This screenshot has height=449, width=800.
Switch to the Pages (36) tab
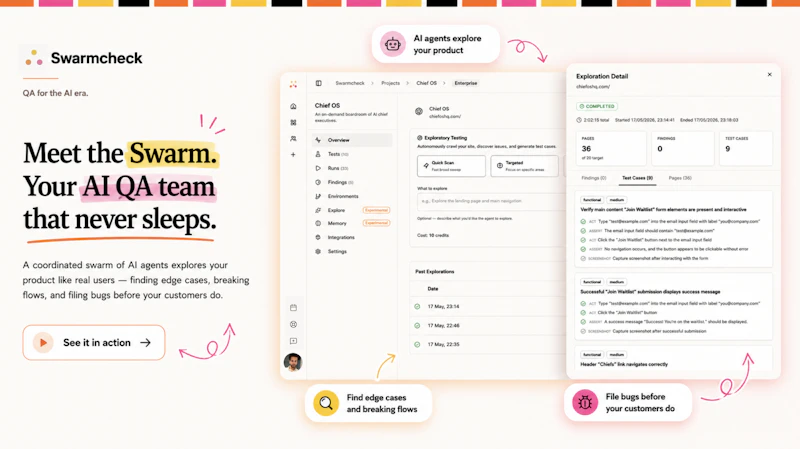coord(680,178)
